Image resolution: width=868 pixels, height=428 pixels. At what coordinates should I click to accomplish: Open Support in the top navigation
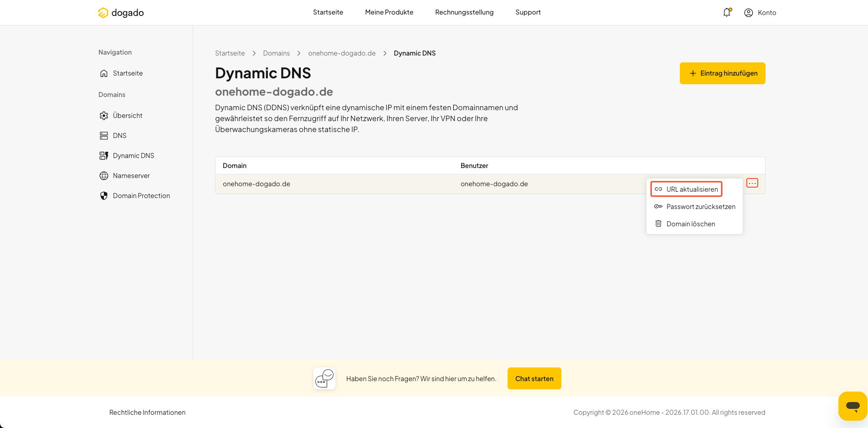coord(528,12)
